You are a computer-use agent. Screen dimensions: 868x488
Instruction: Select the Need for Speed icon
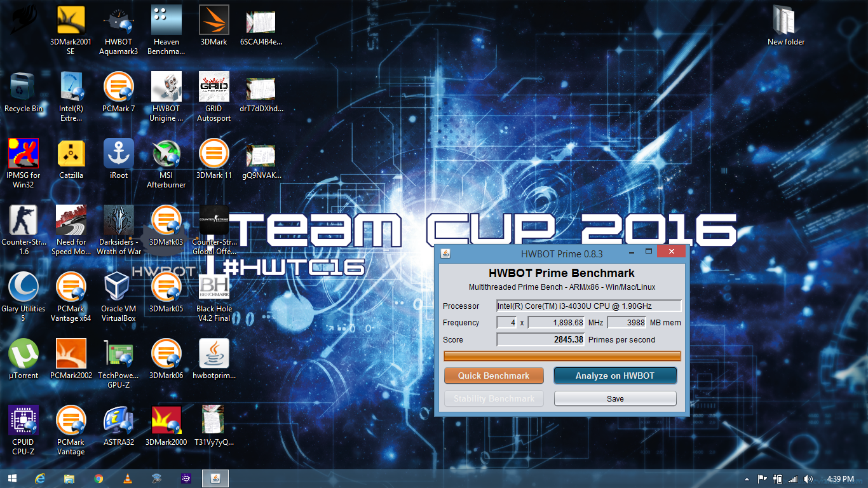(71, 230)
